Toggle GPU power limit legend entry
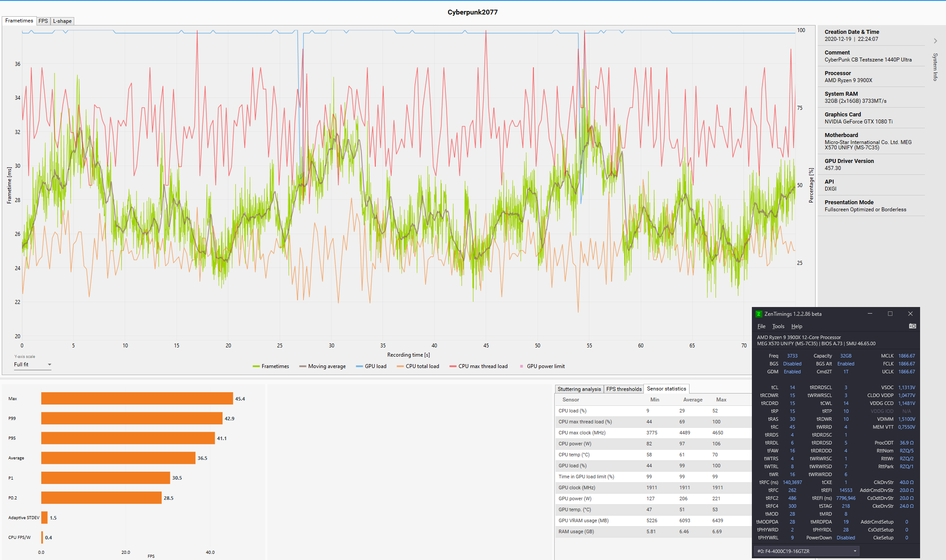Screen dimensions: 946x560 [542, 366]
